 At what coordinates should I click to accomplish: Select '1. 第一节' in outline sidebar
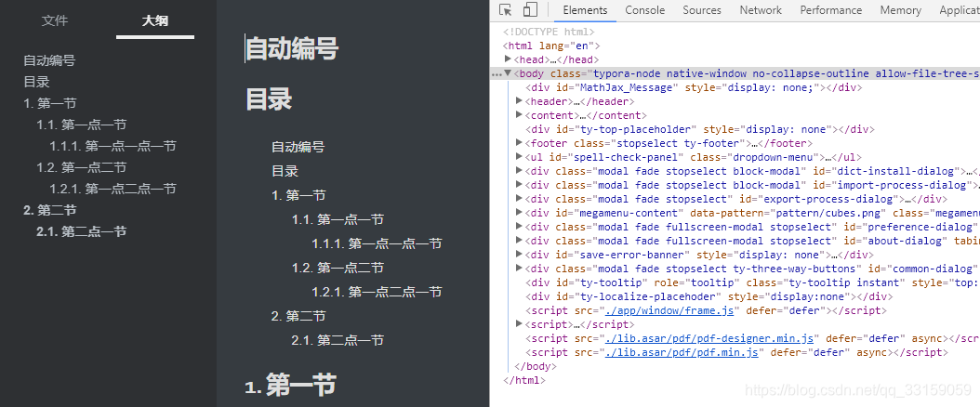pyautogui.click(x=50, y=103)
